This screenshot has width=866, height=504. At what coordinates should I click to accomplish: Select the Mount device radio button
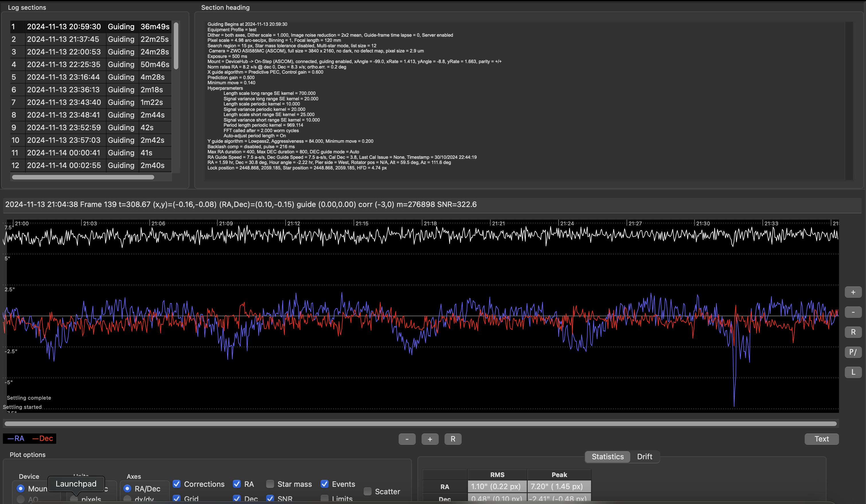tap(21, 489)
